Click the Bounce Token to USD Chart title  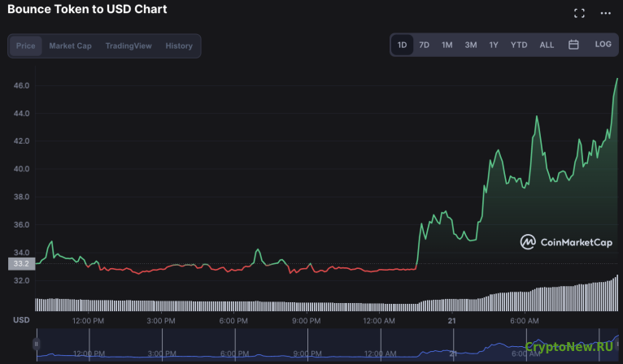coord(87,9)
